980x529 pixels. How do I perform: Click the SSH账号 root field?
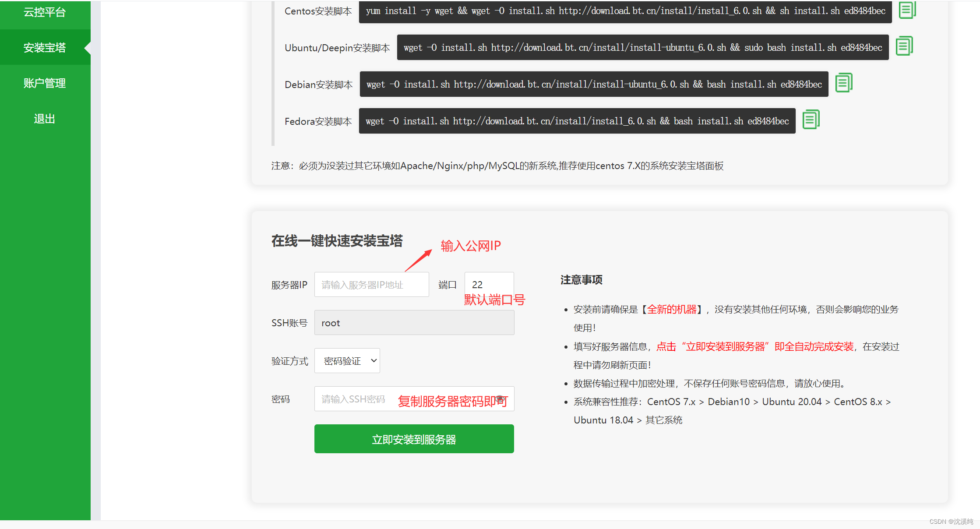click(414, 323)
